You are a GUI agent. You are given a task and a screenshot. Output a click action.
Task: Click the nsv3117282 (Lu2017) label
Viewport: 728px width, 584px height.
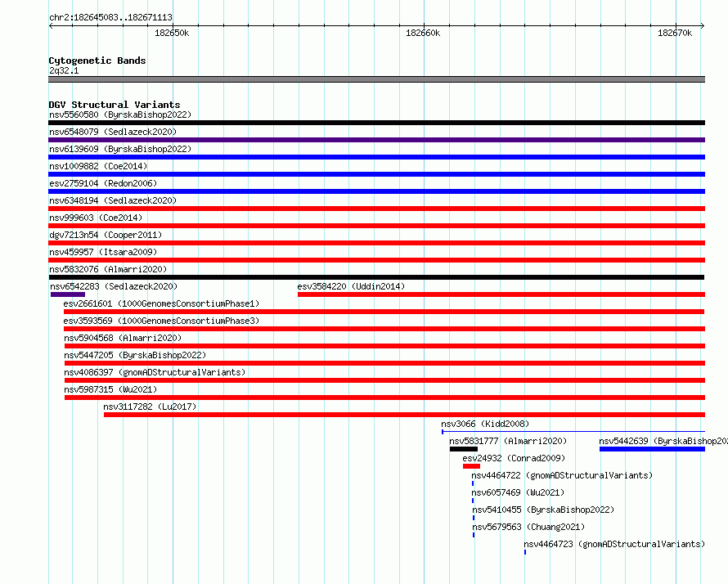click(x=150, y=407)
